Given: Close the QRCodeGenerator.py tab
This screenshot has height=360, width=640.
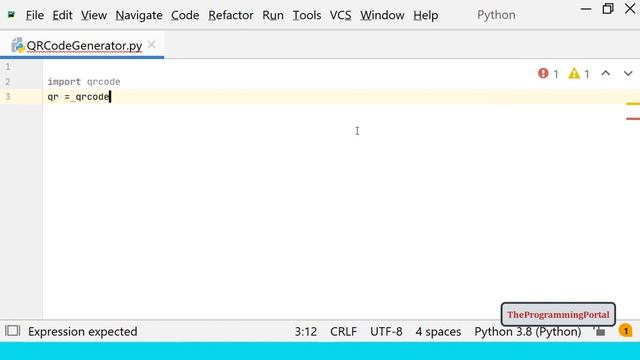Looking at the screenshot, I should pyautogui.click(x=151, y=44).
